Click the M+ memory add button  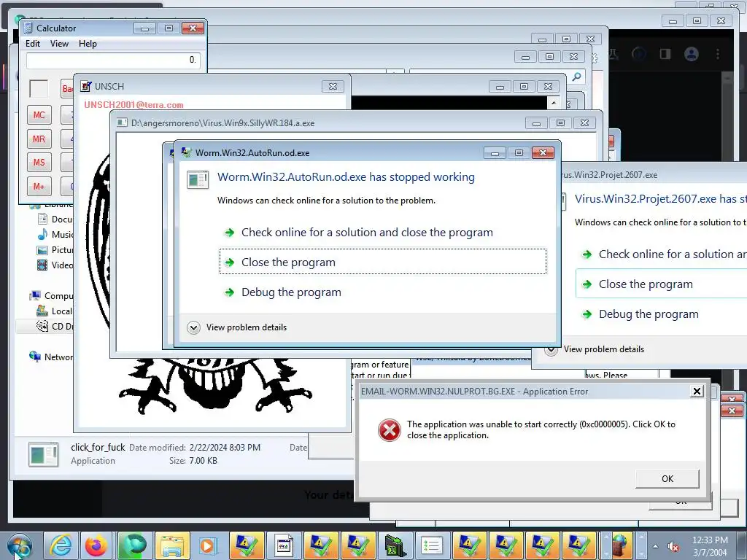39,186
